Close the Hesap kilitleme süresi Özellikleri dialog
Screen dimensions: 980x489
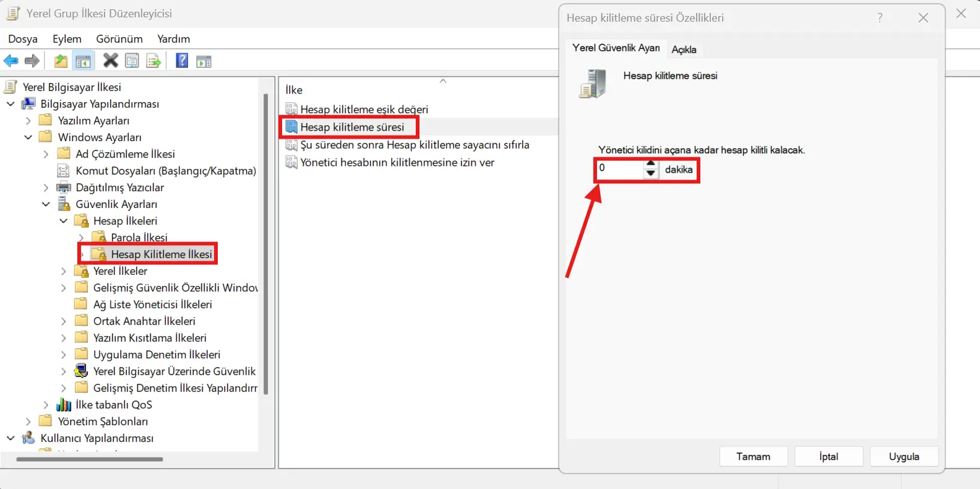point(923,17)
